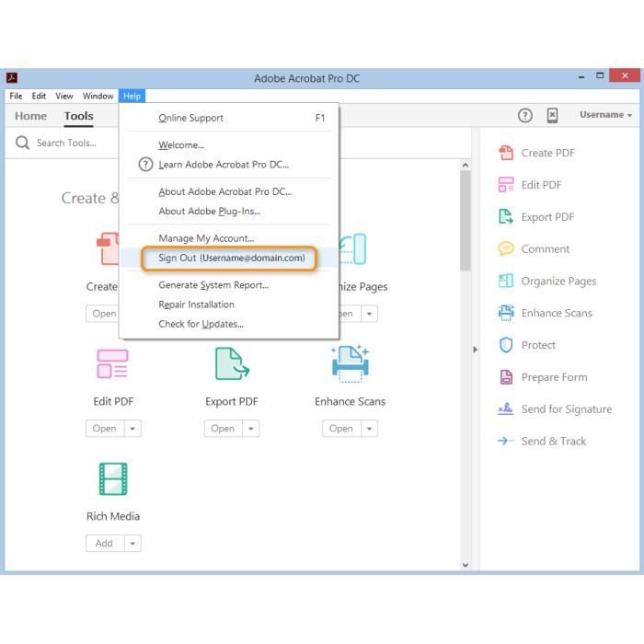Select the Send for Signature icon
The image size is (644, 644).
tap(505, 408)
